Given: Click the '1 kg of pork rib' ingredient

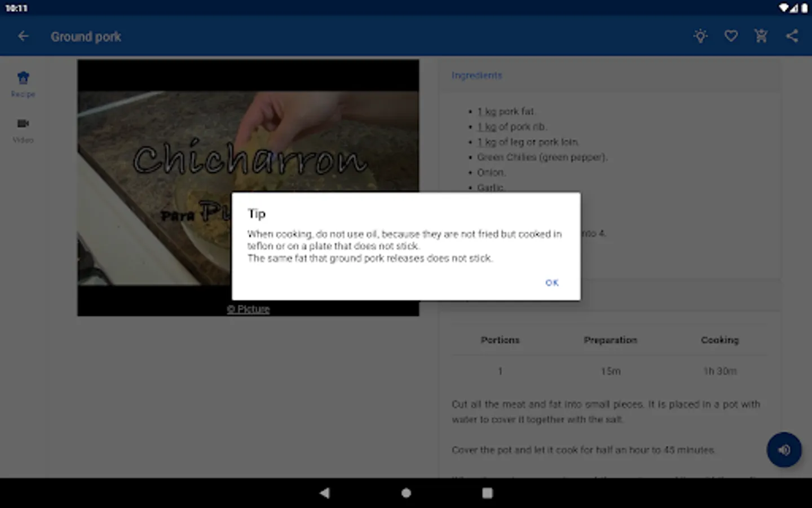Looking at the screenshot, I should coord(512,127).
